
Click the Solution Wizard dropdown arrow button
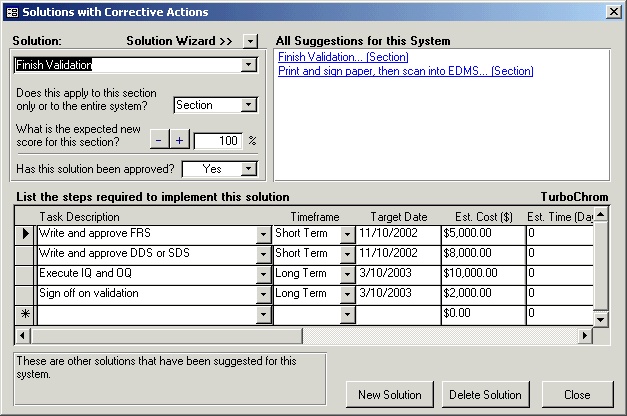pos(250,41)
